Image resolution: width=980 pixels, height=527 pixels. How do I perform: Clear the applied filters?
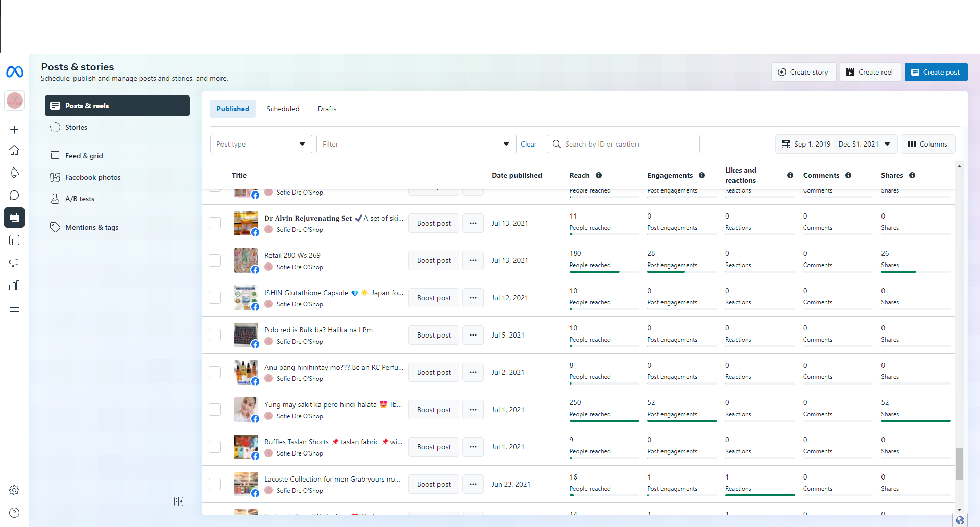[529, 144]
